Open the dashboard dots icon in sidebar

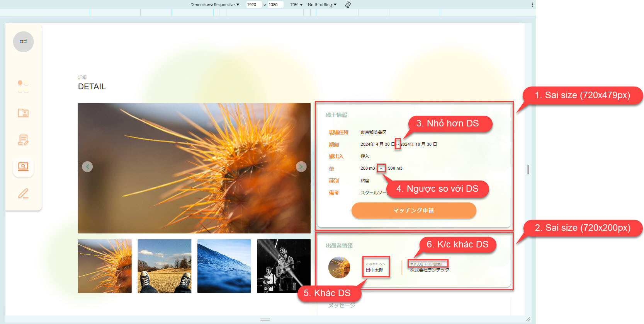pyautogui.click(x=23, y=86)
